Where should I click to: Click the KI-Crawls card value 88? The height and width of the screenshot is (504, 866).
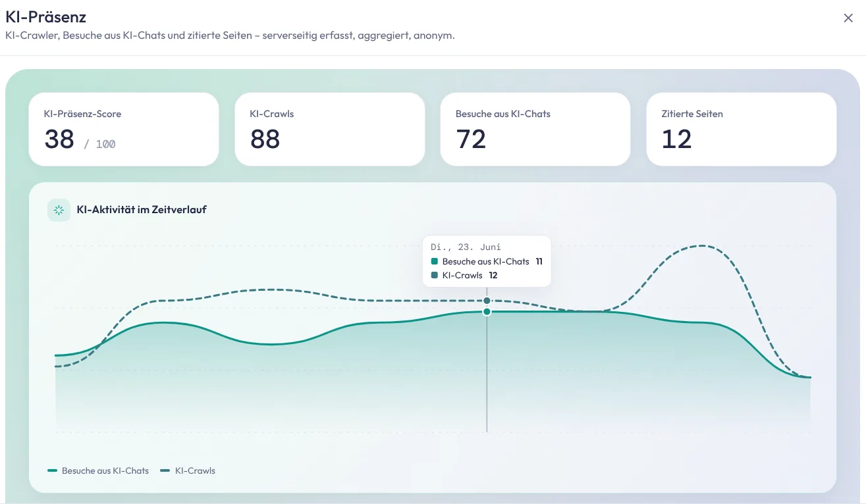(265, 139)
